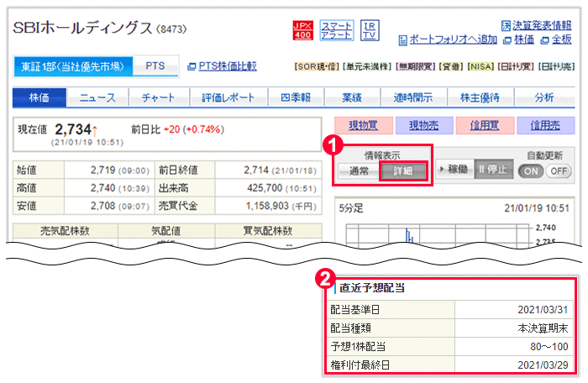Click the [単元未満株] label tag
This screenshot has width=588, height=383.
pyautogui.click(x=368, y=66)
